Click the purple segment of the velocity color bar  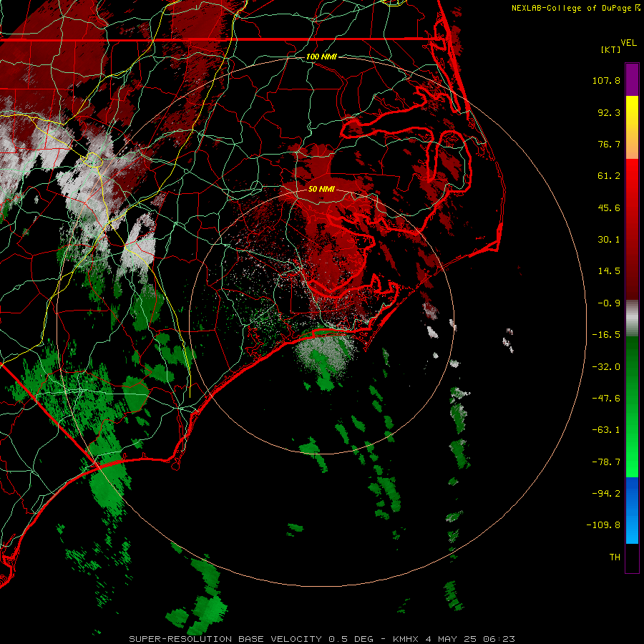[x=632, y=80]
